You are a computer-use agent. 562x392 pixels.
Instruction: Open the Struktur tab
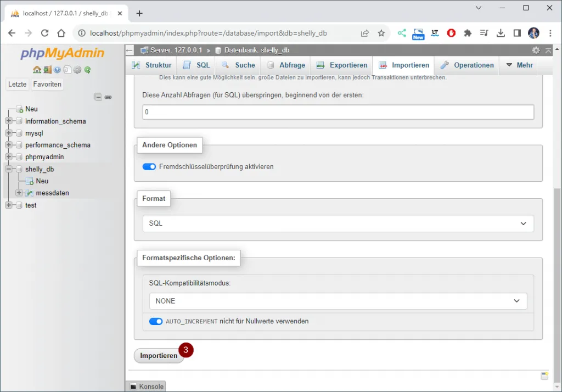point(152,65)
